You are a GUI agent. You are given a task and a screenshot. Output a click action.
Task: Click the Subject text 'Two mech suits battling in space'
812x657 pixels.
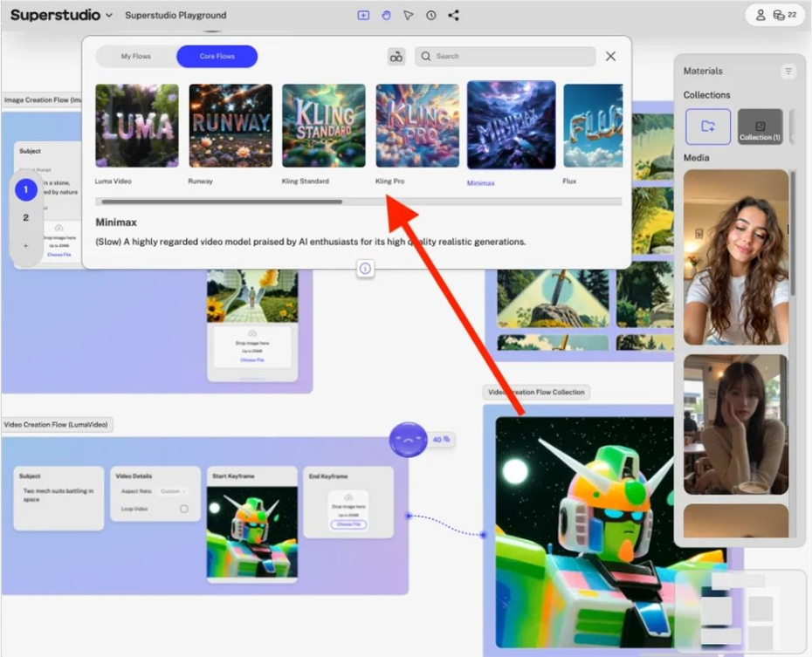point(58,495)
